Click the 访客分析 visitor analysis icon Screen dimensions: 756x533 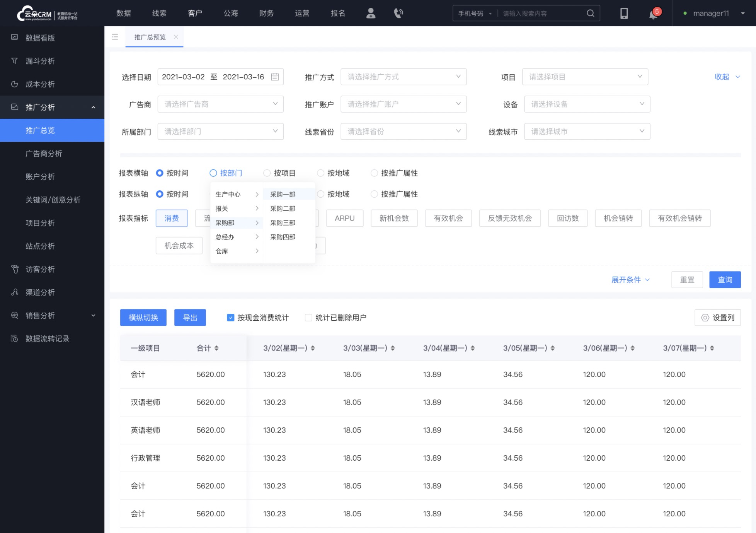coord(15,269)
